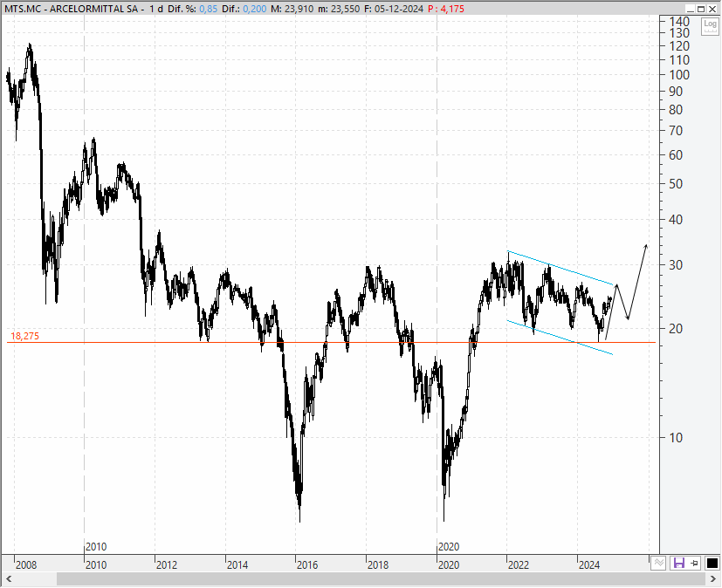The image size is (722, 588).
Task: Click the horizontal scrollbar thumb
Action: tap(381, 578)
